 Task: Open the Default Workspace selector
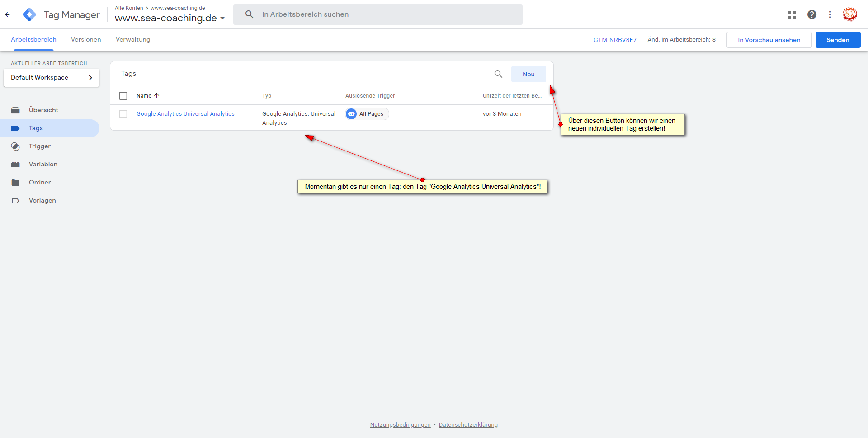tap(52, 78)
